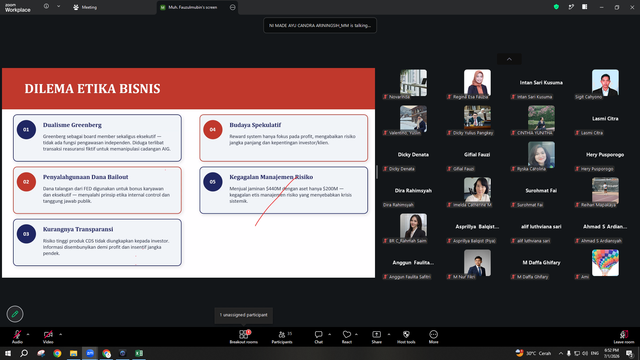Screen dimensions: 640x360
Task: Select the Dira Rahimsyah participant tile
Action: 413,192
